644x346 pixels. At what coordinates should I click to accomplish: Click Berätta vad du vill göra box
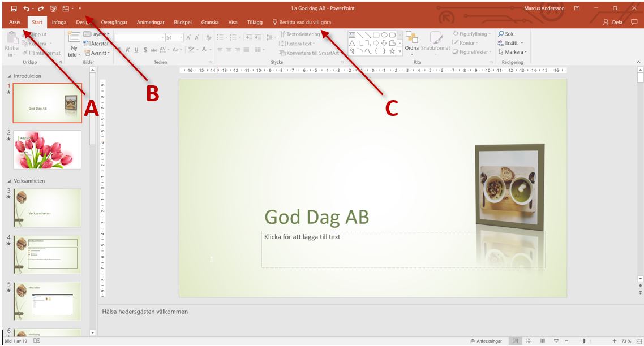[302, 23]
